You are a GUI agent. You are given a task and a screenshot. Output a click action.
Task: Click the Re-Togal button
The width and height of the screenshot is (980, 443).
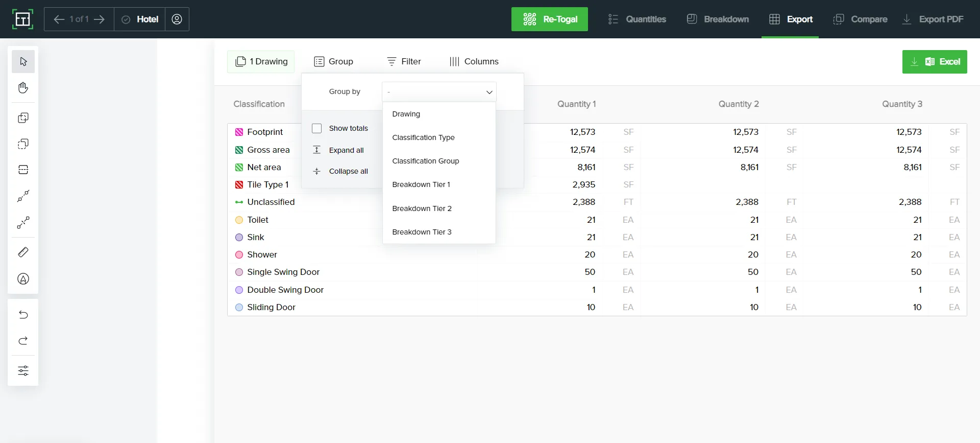[550, 19]
